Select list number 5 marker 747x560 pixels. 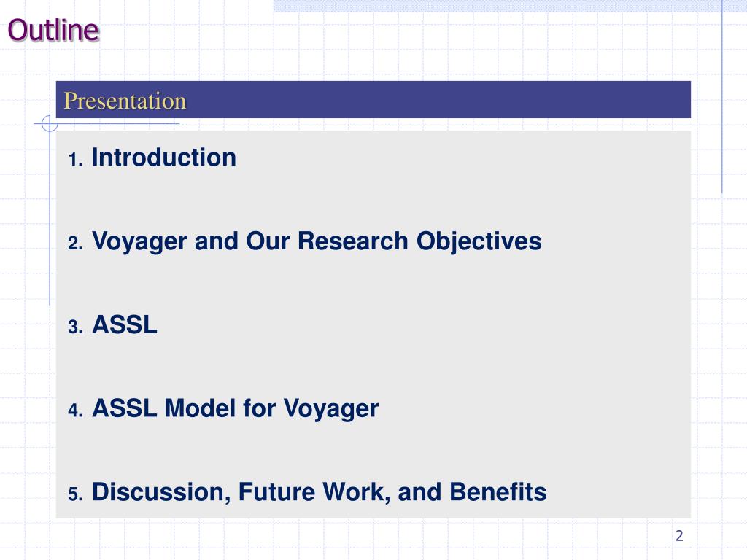point(75,494)
